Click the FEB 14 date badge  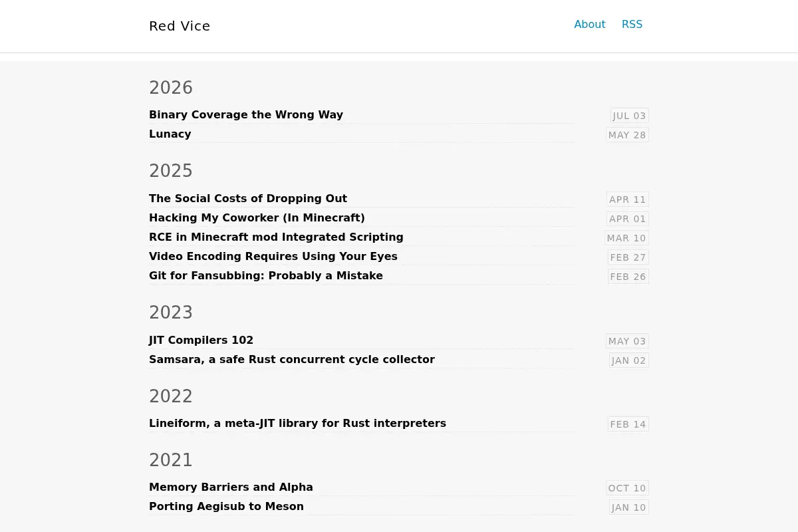[628, 424]
